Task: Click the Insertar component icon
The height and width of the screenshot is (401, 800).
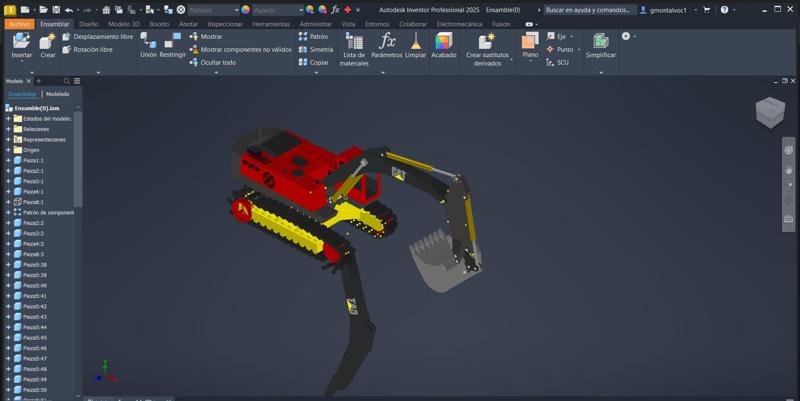Action: 21,46
